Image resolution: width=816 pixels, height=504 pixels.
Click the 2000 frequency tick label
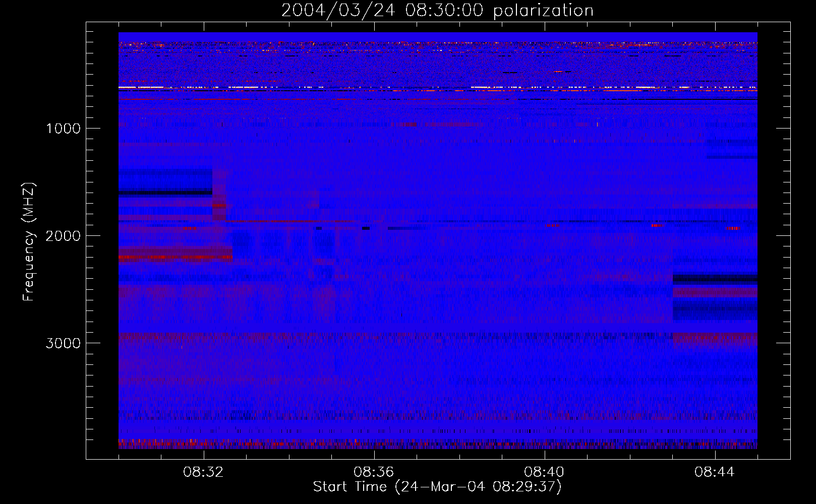[x=63, y=236]
